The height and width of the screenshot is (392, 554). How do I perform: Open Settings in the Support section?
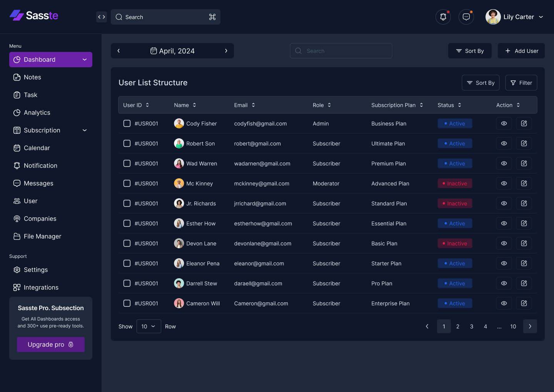pos(51,270)
